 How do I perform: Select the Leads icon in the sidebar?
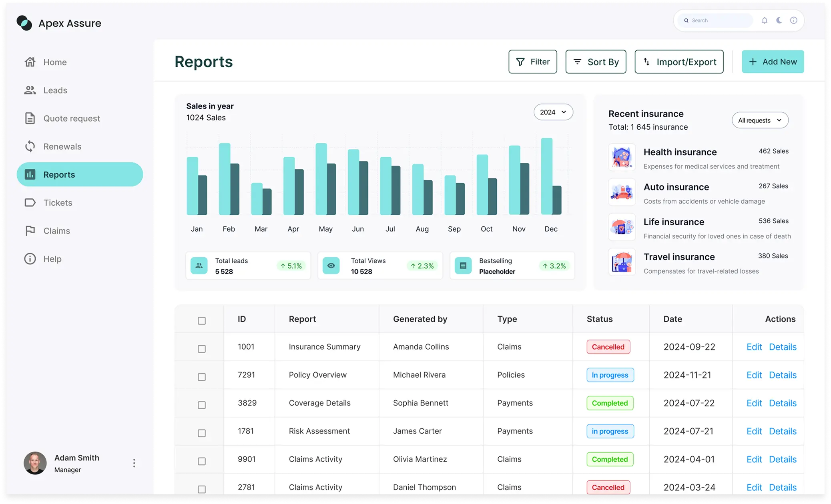[x=30, y=90]
